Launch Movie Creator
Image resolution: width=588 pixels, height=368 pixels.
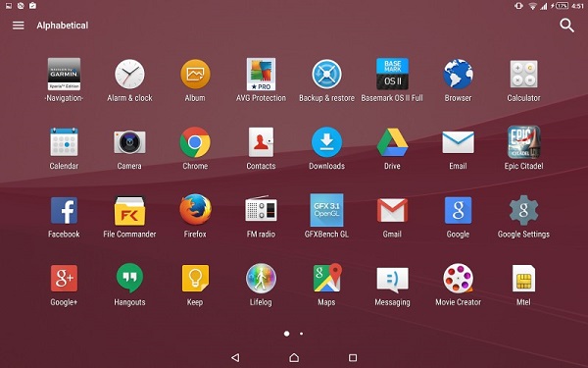(458, 279)
